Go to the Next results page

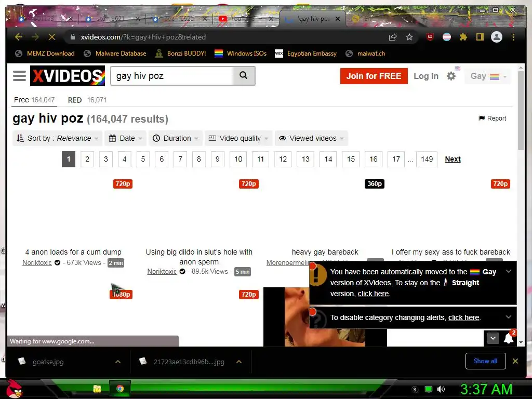453,159
